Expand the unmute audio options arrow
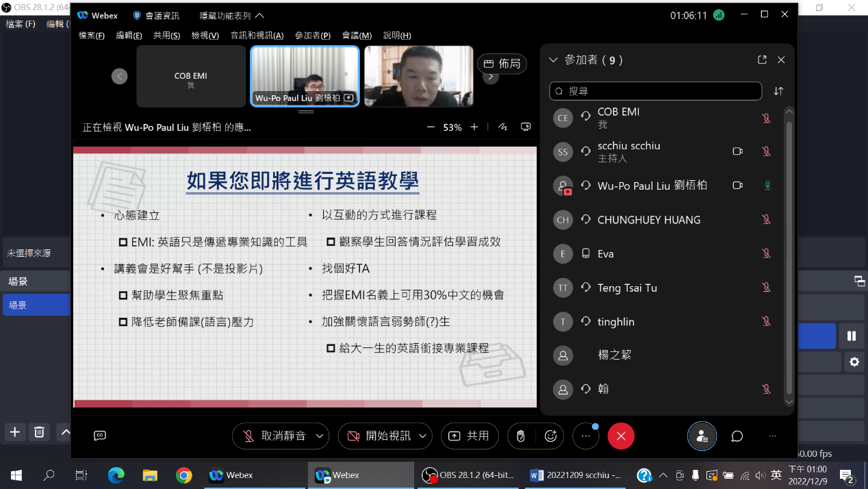The image size is (868, 489). pyautogui.click(x=318, y=436)
